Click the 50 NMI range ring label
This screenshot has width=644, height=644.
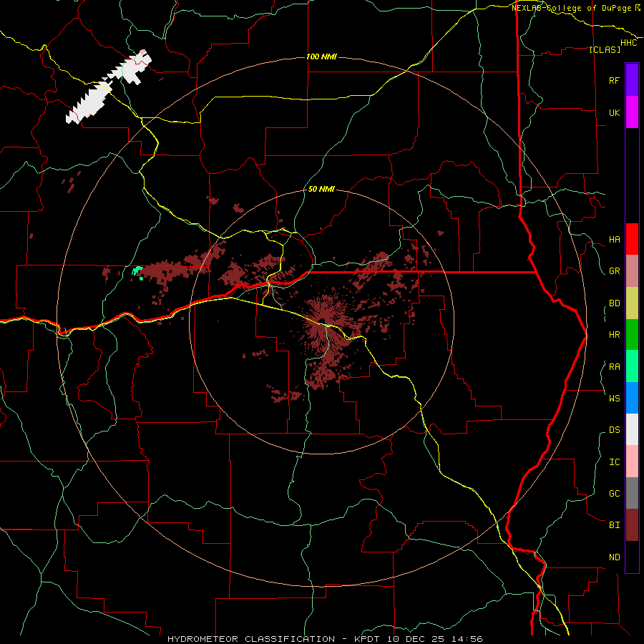(x=321, y=189)
